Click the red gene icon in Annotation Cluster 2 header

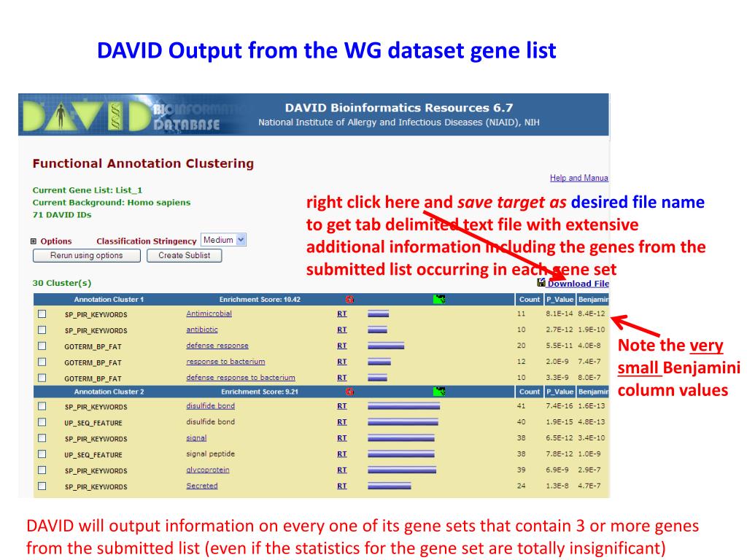[349, 392]
